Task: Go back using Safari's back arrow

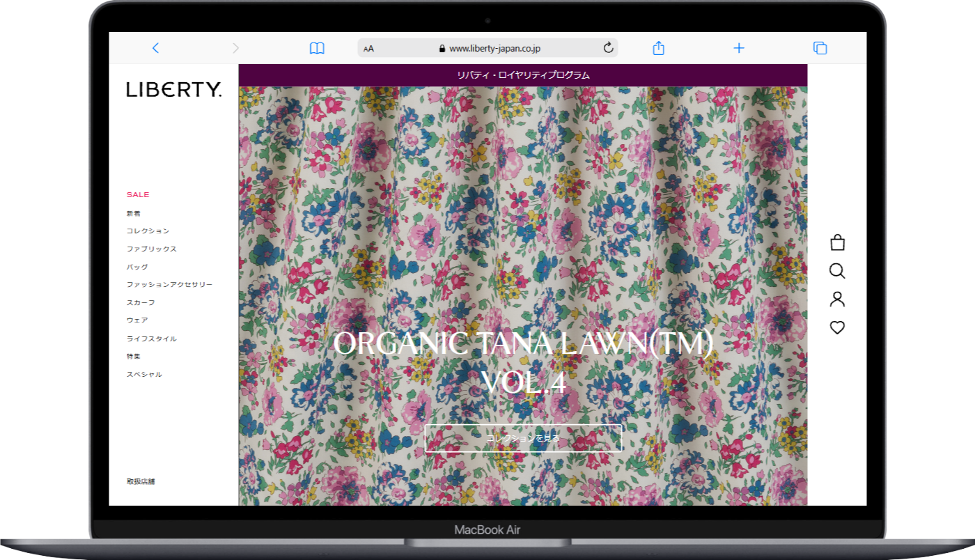Action: pos(155,48)
